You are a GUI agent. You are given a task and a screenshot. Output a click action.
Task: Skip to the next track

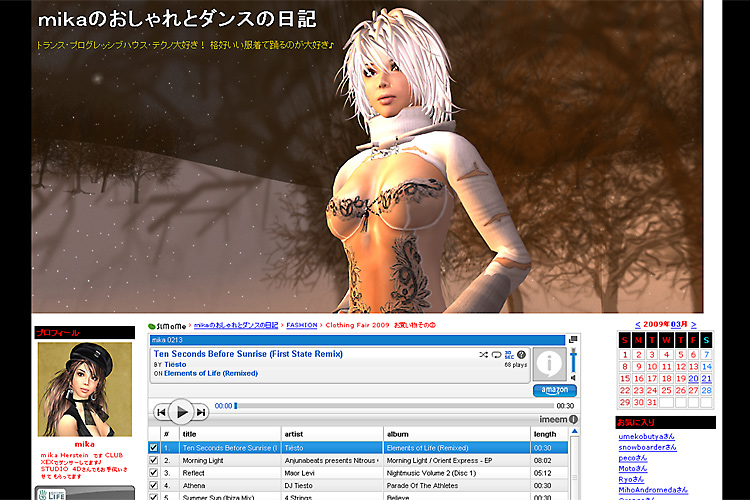pyautogui.click(x=201, y=412)
